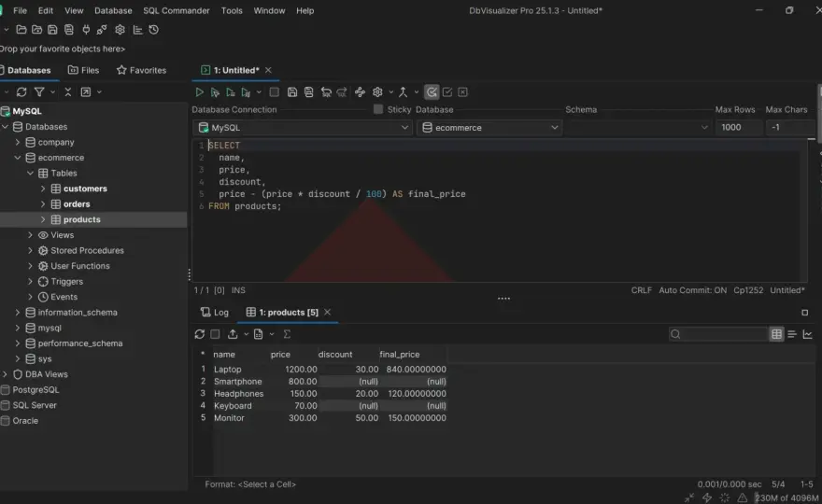Click the Stop execution square in editor toolbar
The image size is (822, 504).
(x=275, y=92)
